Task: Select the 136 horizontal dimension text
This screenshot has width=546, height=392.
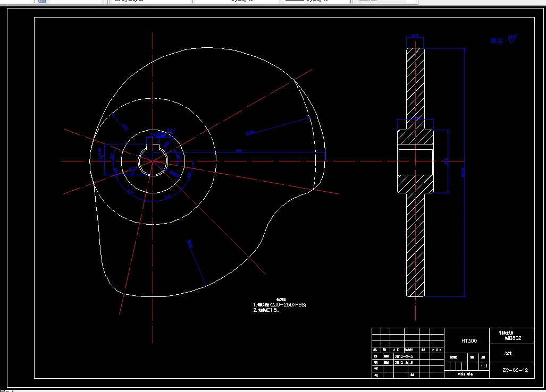Action: pos(239,151)
